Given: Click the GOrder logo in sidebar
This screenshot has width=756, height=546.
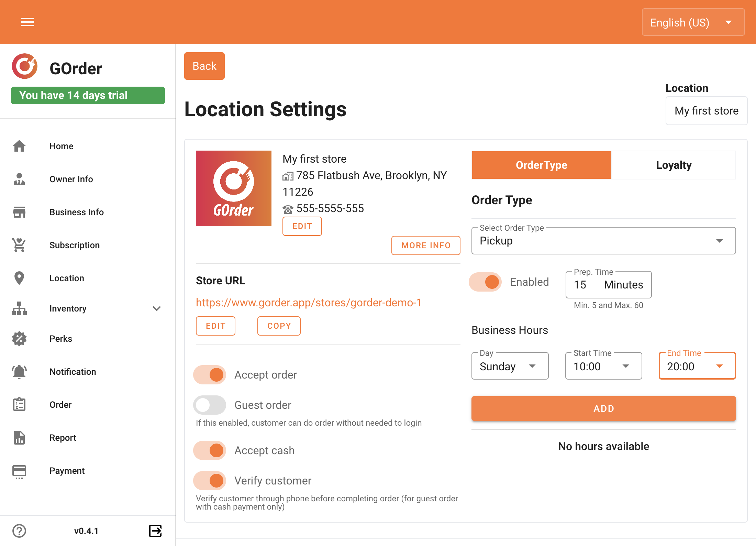Looking at the screenshot, I should [x=24, y=66].
